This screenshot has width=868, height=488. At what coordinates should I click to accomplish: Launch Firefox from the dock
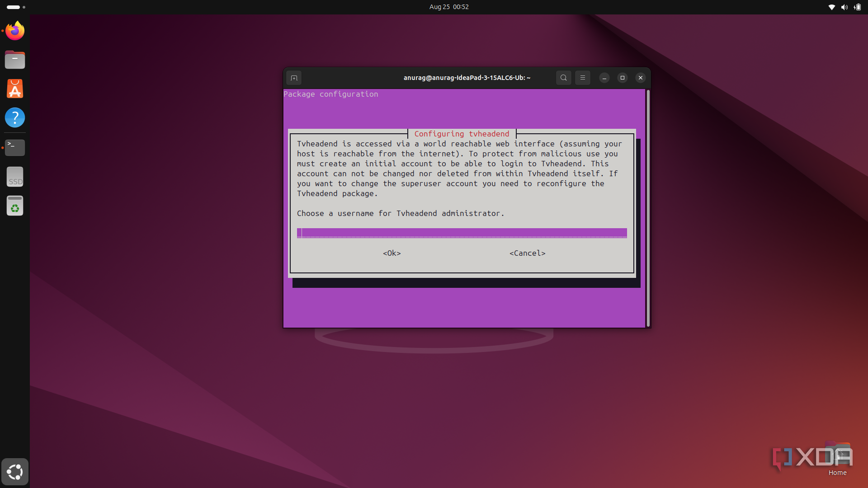(x=15, y=31)
